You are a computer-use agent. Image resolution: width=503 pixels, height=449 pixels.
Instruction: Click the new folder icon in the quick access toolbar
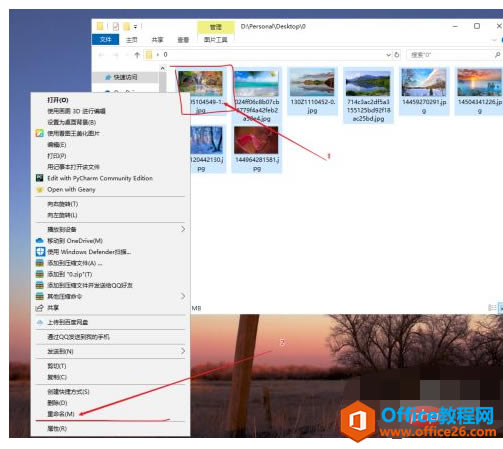[126, 26]
